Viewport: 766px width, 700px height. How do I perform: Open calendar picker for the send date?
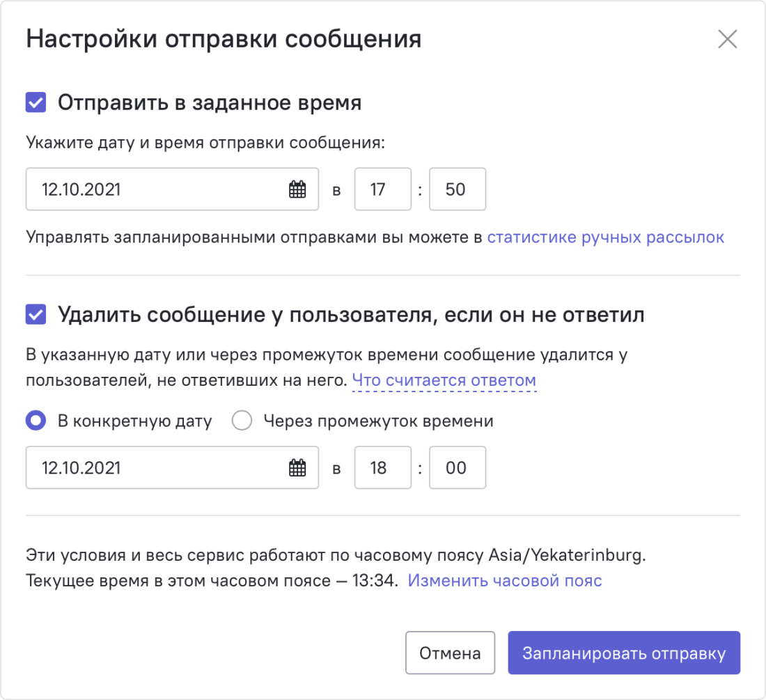click(297, 189)
